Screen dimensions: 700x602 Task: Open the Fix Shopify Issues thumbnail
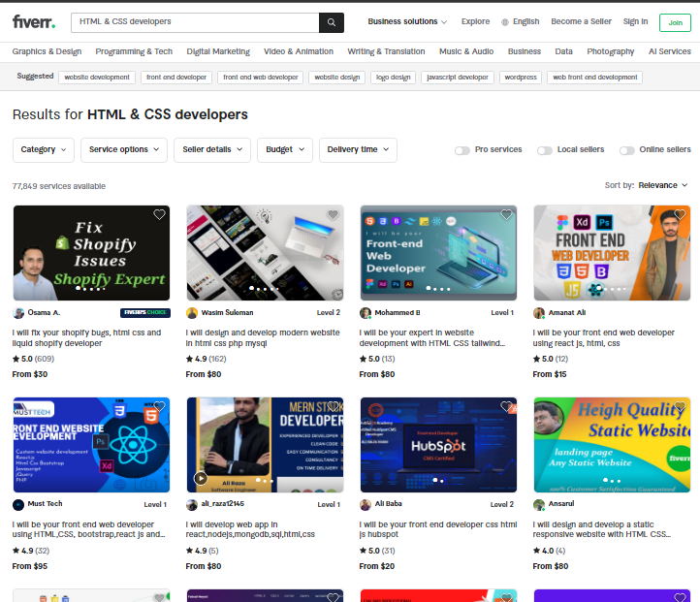91,253
